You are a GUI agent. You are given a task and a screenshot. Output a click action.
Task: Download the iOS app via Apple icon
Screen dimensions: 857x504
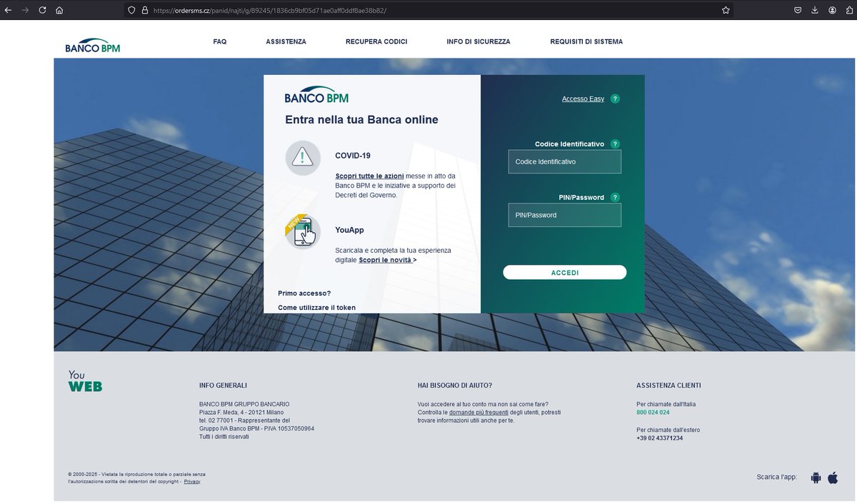pyautogui.click(x=833, y=478)
